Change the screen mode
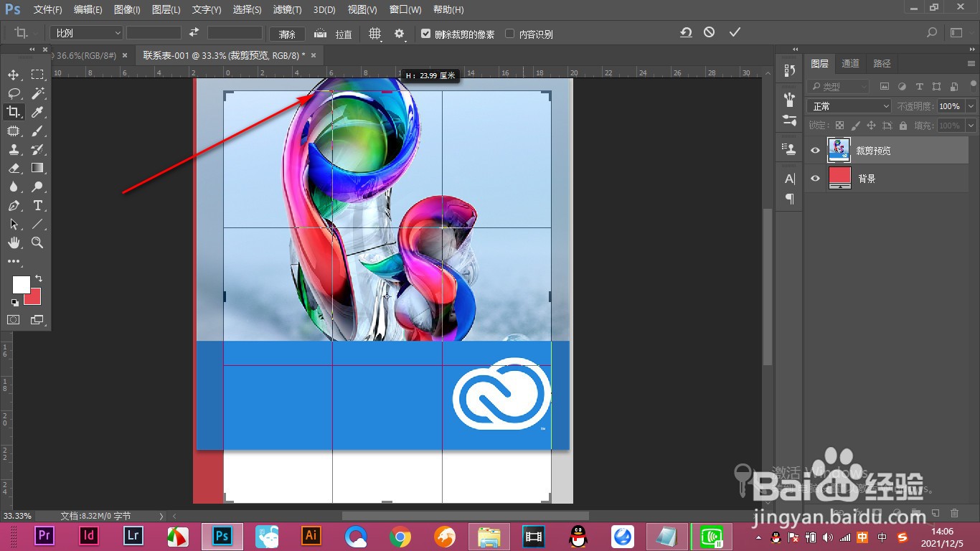This screenshot has height=551, width=980. click(x=37, y=319)
